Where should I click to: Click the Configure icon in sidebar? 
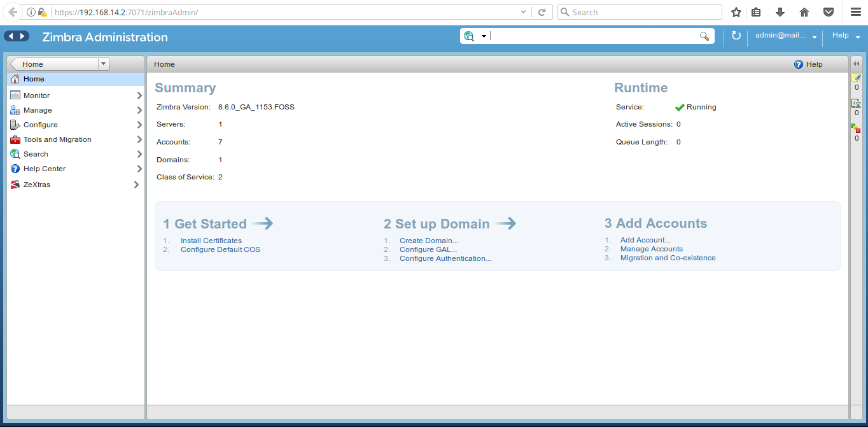pos(15,125)
